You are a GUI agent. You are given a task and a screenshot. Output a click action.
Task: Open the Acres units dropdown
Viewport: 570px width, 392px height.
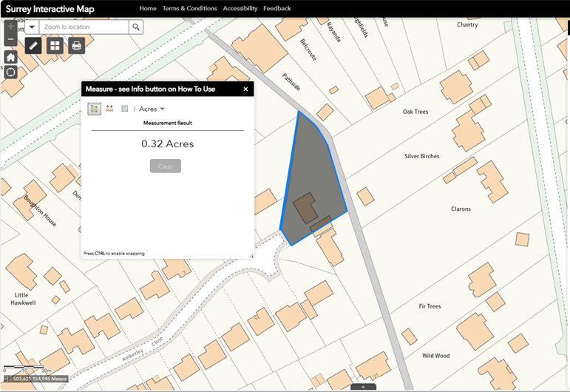(x=152, y=109)
